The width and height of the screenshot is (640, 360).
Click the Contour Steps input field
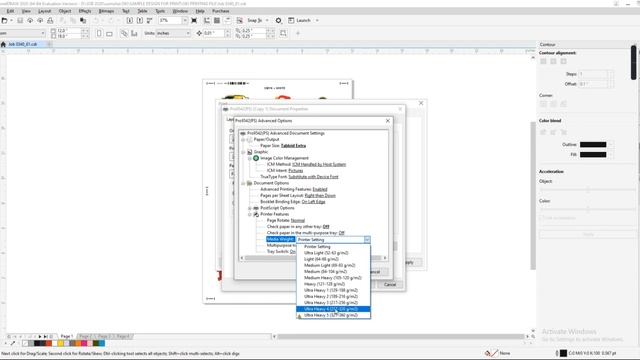pos(593,74)
